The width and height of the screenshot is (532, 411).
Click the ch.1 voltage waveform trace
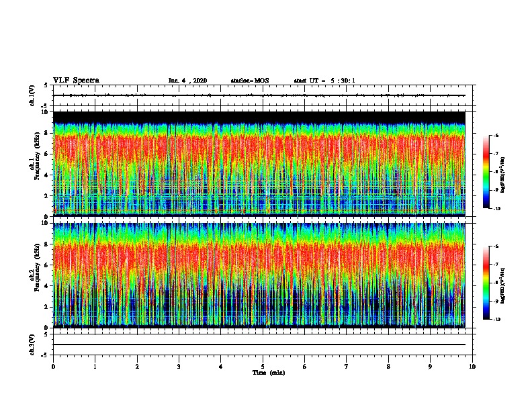pos(259,95)
